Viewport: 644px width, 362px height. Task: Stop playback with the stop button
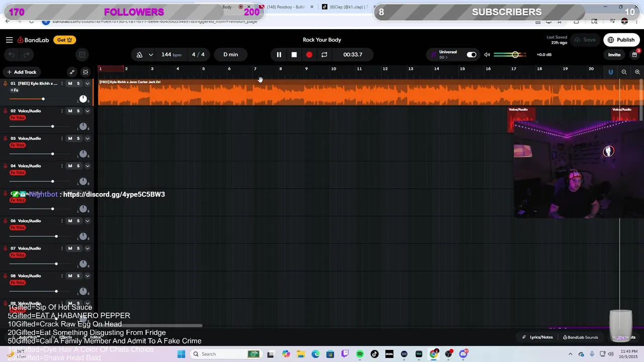[x=294, y=54]
